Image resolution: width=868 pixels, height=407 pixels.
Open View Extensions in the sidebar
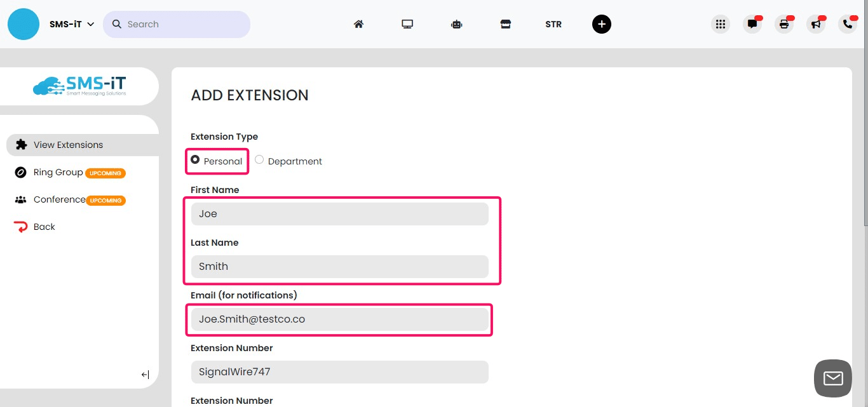tap(67, 145)
